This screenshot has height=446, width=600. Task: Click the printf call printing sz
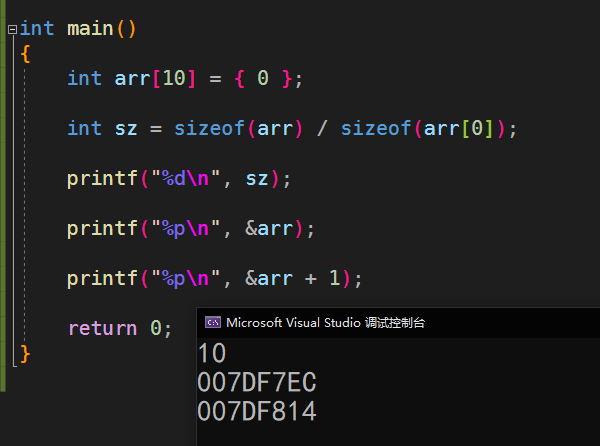click(179, 179)
